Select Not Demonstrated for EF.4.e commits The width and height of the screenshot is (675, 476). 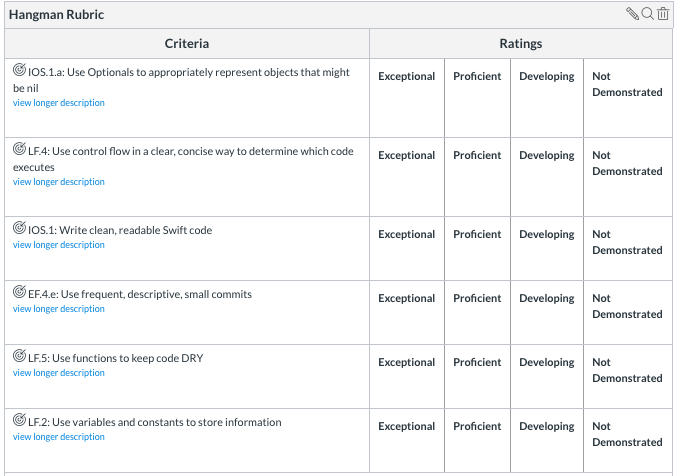coord(627,306)
